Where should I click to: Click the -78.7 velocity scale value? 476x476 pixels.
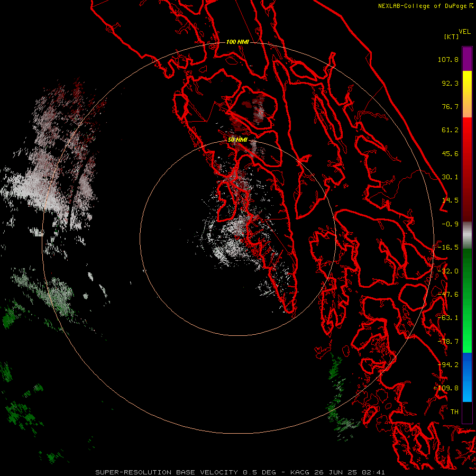(448, 342)
